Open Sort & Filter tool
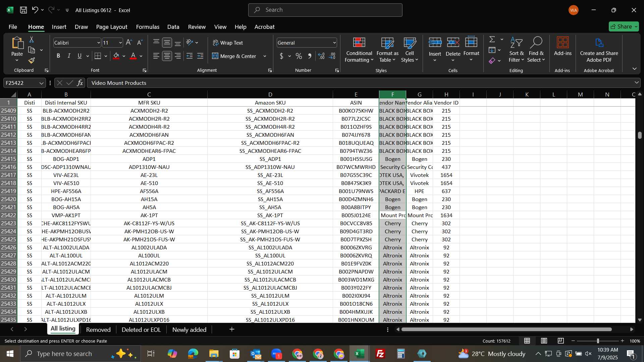 pos(516,49)
